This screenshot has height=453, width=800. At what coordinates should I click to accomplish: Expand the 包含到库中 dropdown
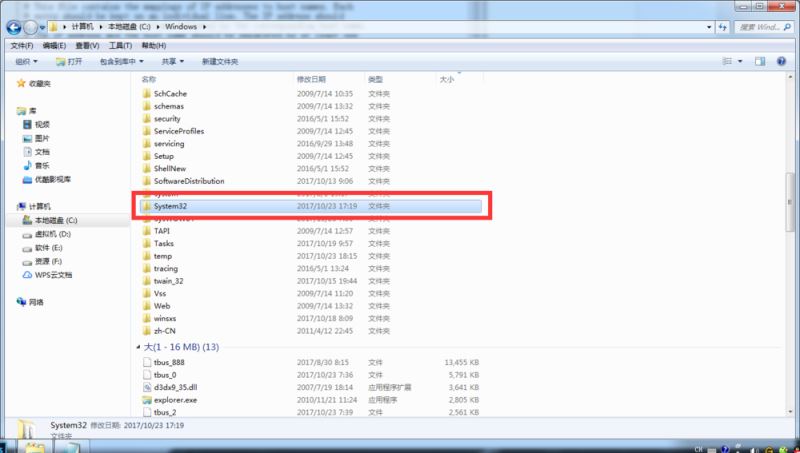tap(121, 62)
